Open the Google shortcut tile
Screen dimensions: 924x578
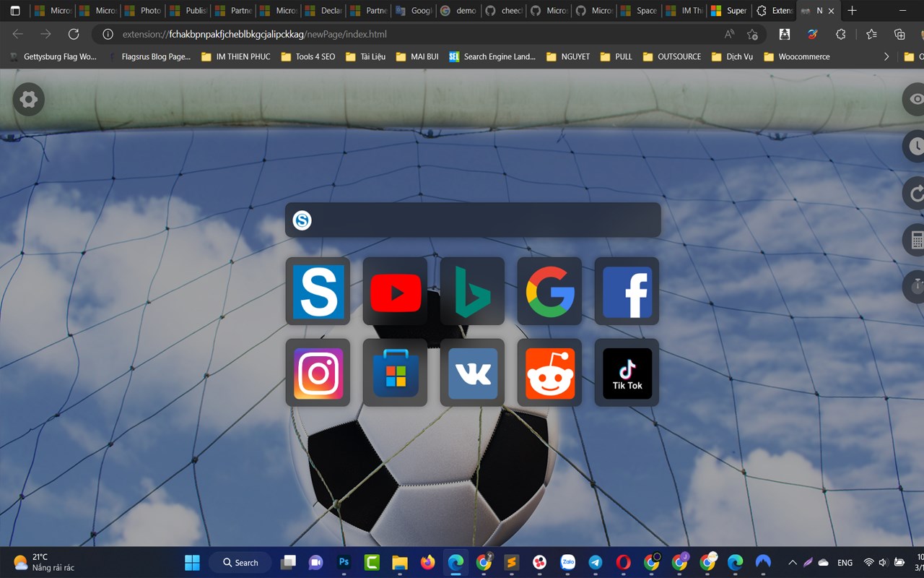550,291
